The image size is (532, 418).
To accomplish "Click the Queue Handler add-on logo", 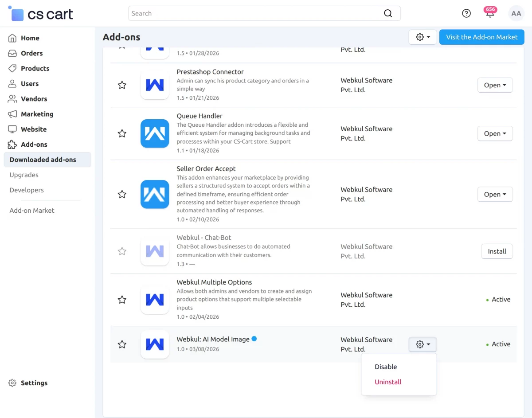I will (155, 133).
